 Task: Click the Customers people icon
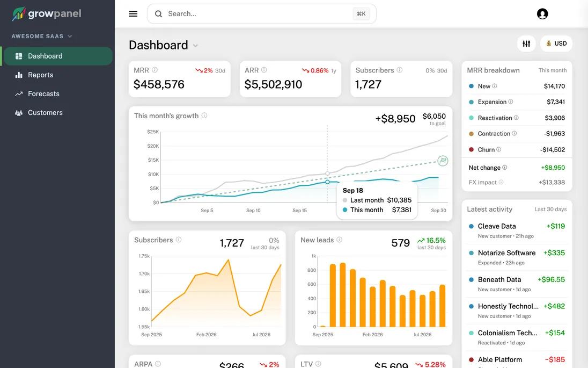click(x=19, y=113)
